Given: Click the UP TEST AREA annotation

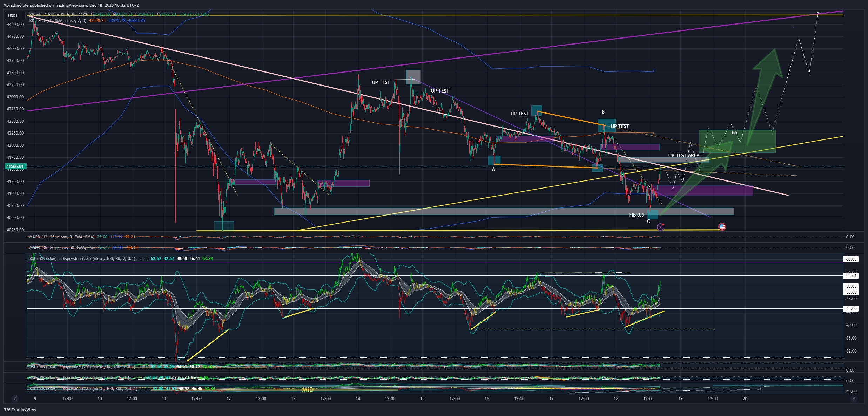Looking at the screenshot, I should 684,155.
